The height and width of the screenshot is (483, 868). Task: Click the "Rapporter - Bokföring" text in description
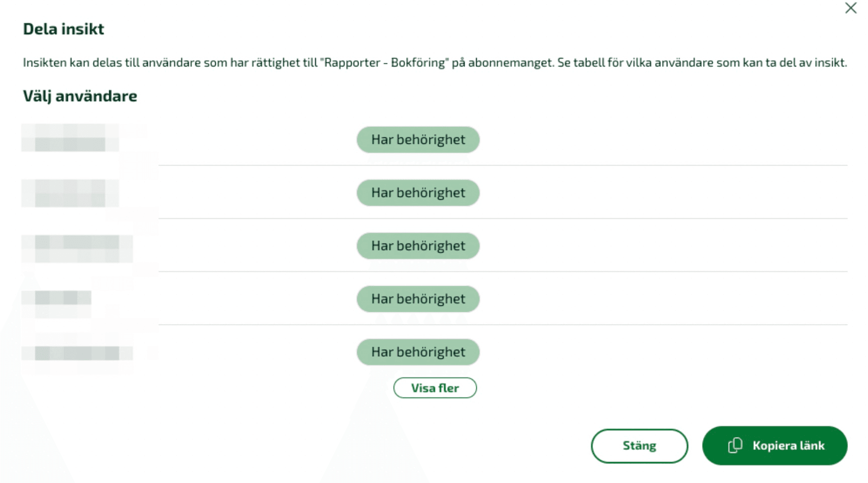pyautogui.click(x=384, y=63)
